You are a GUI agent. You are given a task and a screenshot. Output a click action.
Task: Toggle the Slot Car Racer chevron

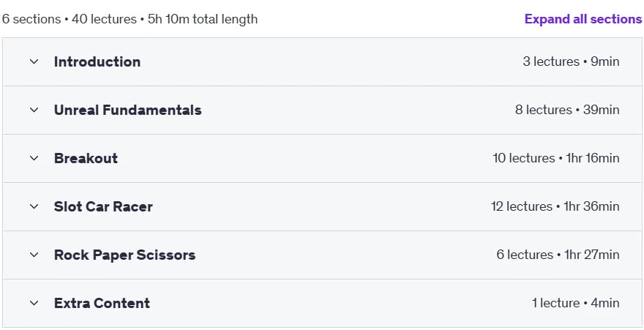click(34, 206)
